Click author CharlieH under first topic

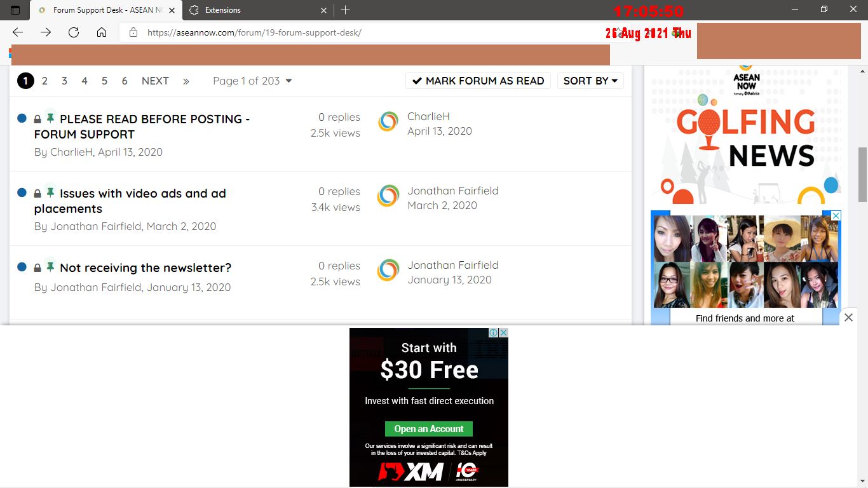[72, 152]
